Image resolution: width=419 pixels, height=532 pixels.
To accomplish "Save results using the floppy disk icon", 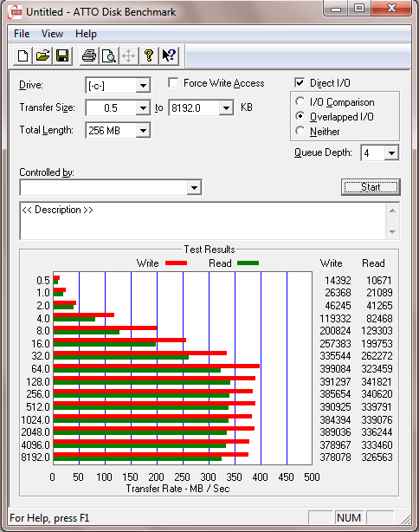I will tap(62, 55).
